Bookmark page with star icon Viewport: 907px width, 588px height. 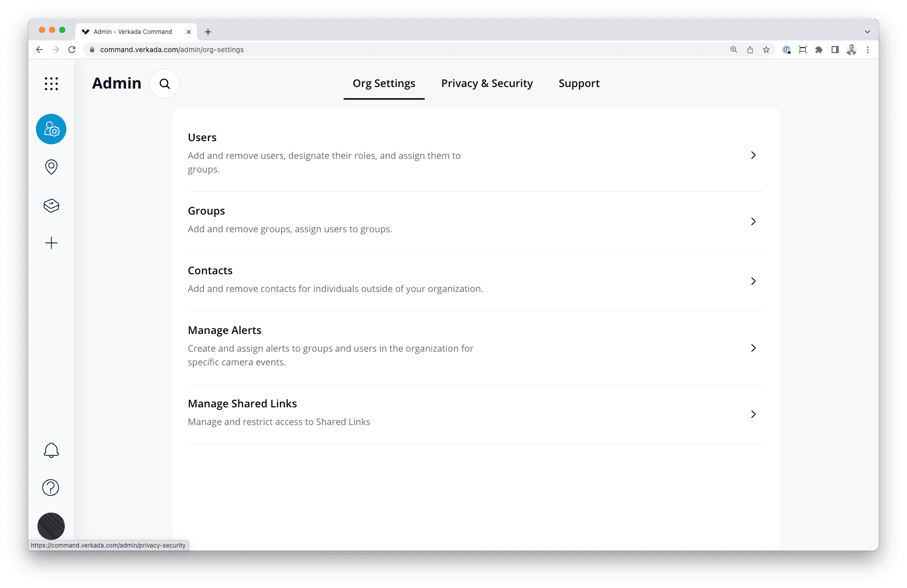click(x=766, y=50)
